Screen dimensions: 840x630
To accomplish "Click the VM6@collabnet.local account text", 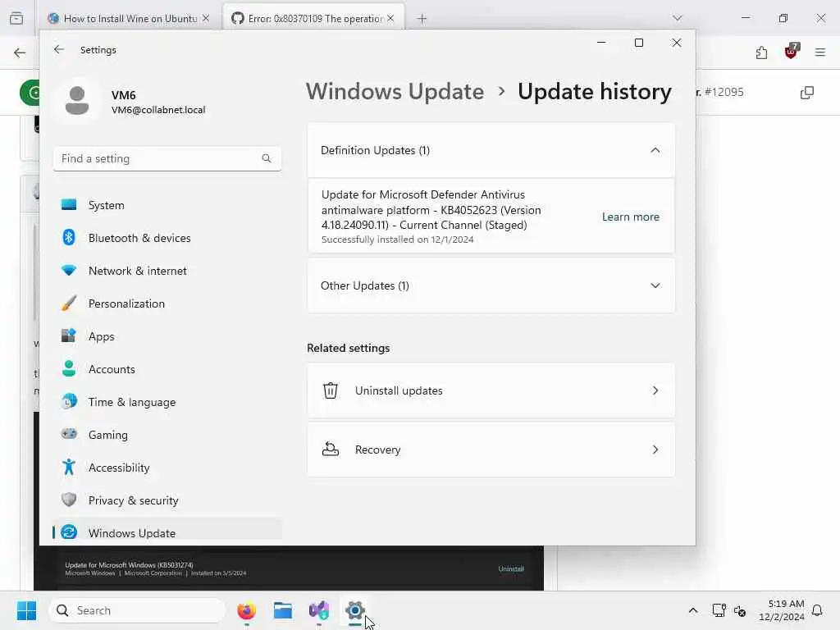I will point(158,110).
